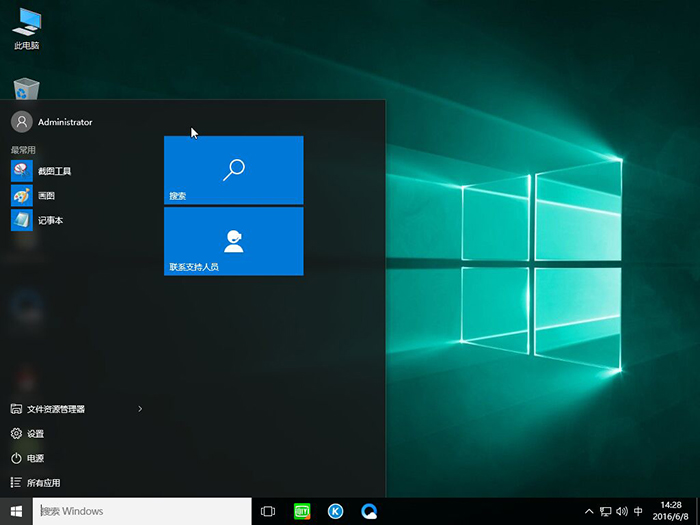Open Settings (设置) in Start menu

35,434
